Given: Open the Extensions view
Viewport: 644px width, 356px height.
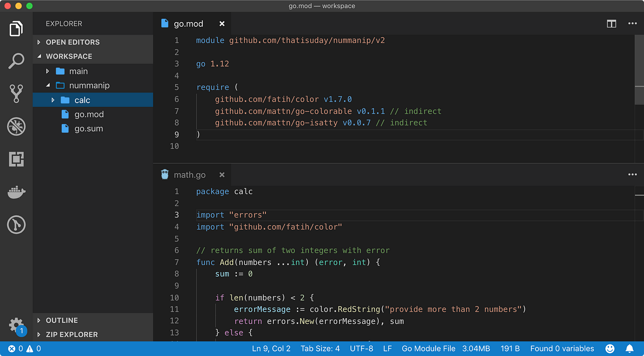Looking at the screenshot, I should [x=16, y=159].
